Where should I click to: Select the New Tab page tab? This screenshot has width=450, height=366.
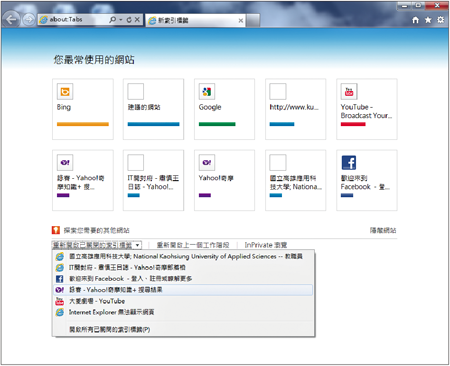click(x=195, y=21)
